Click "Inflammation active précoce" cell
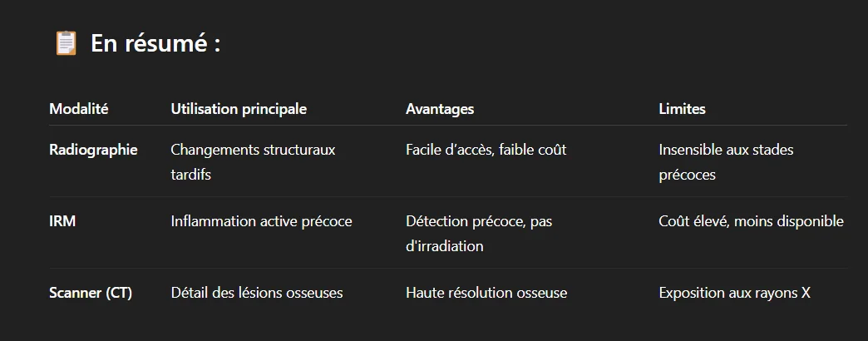 click(x=261, y=221)
